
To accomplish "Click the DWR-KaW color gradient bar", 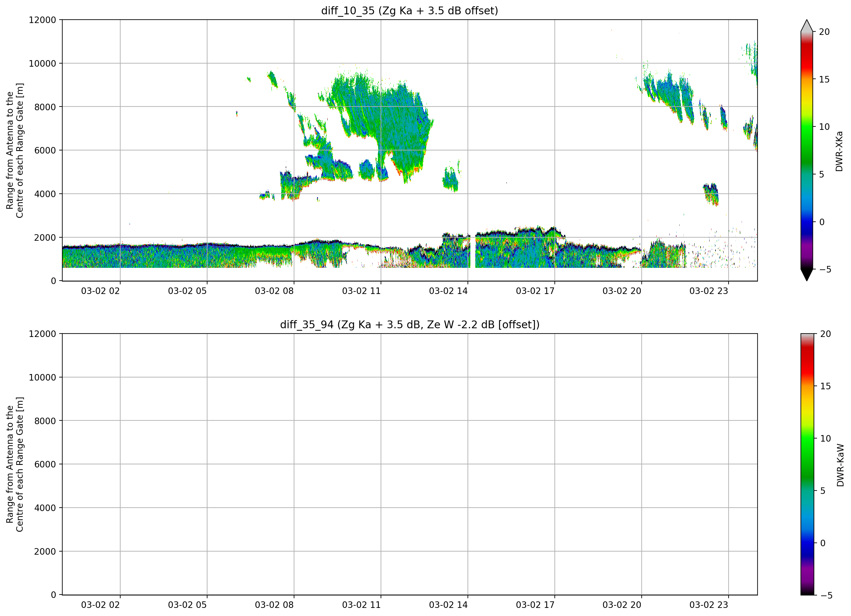I will (807, 464).
